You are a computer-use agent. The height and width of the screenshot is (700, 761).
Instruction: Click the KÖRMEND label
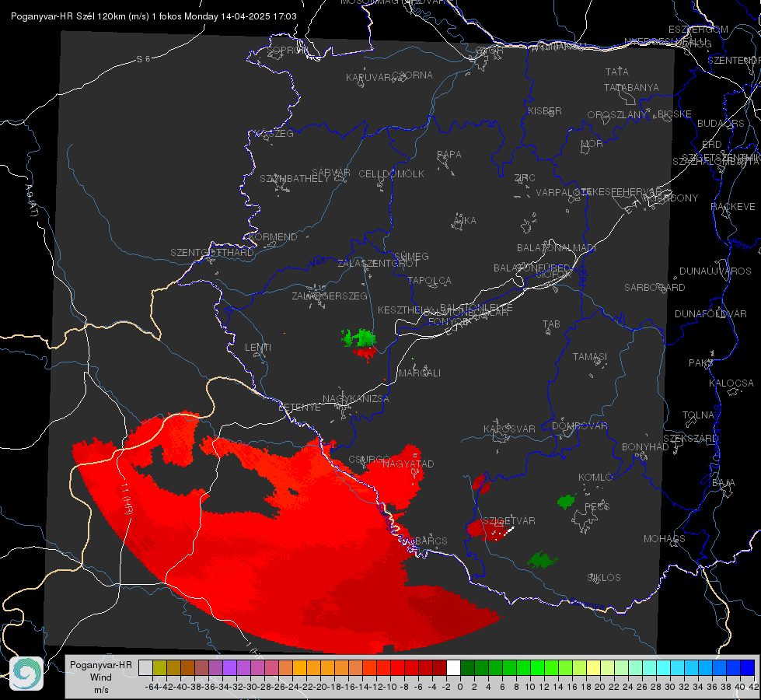coord(273,237)
